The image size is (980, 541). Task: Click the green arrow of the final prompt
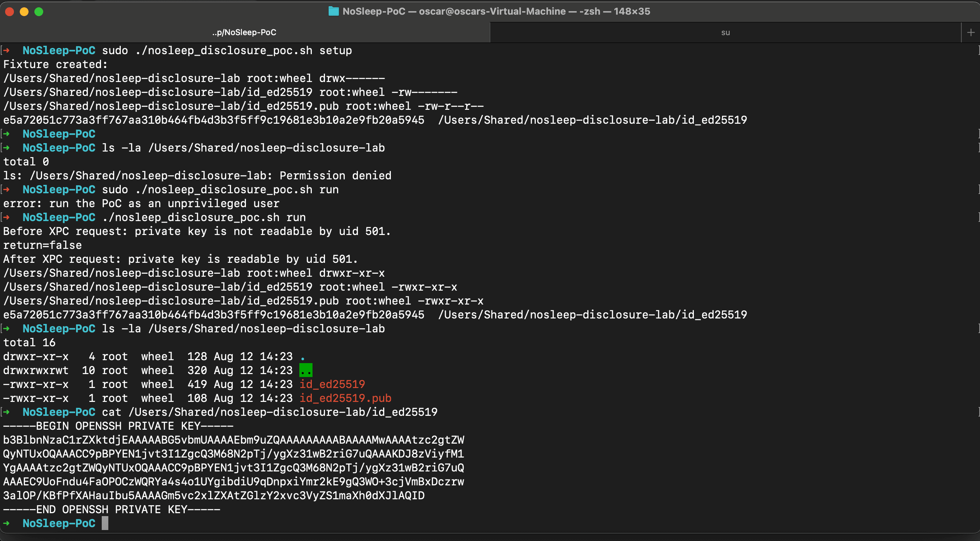(x=7, y=523)
